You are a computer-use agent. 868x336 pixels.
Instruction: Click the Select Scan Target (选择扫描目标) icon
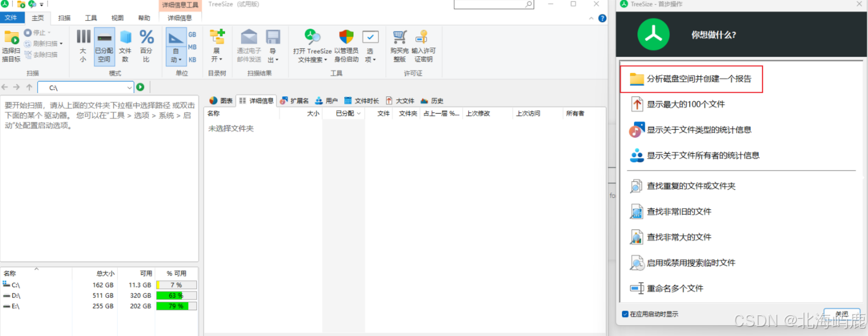pos(11,37)
